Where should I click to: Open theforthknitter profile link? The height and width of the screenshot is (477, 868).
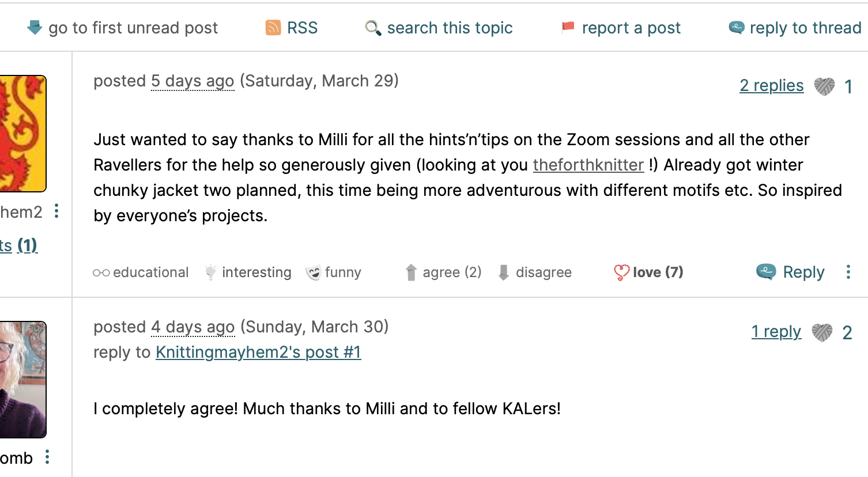pos(588,165)
